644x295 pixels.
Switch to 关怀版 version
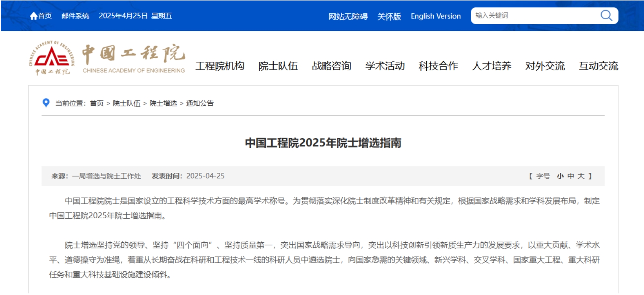[389, 16]
